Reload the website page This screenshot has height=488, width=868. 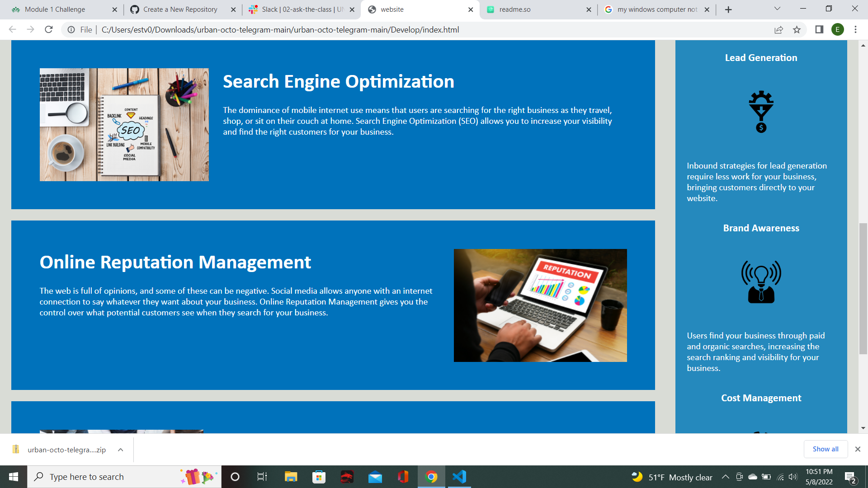point(49,29)
